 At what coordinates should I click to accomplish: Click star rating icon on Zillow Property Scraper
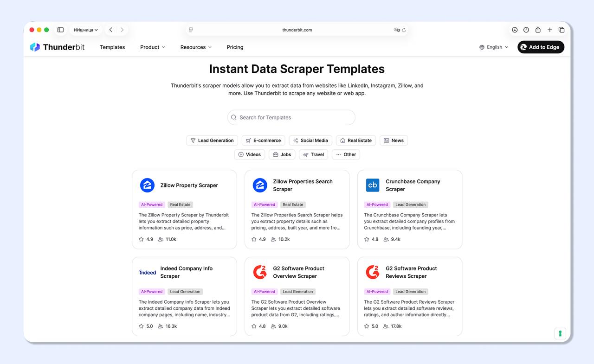(x=141, y=239)
